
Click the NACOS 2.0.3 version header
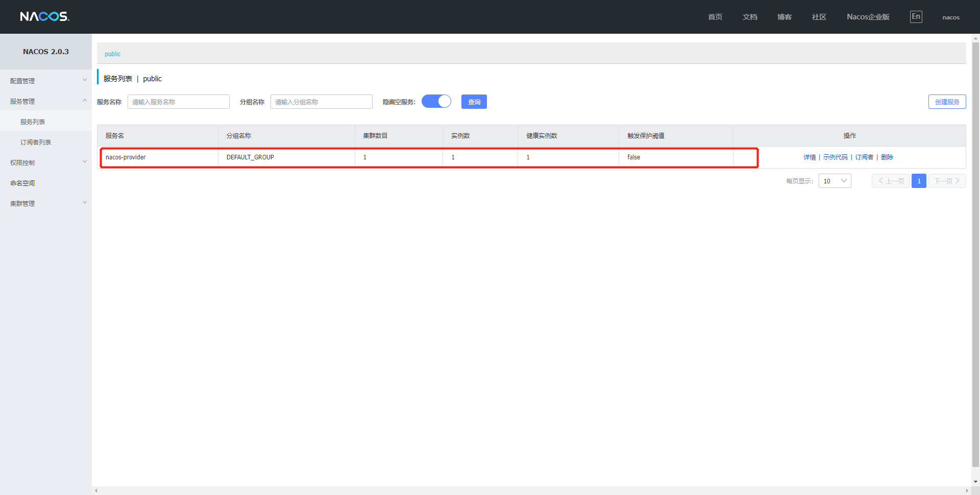[x=46, y=52]
